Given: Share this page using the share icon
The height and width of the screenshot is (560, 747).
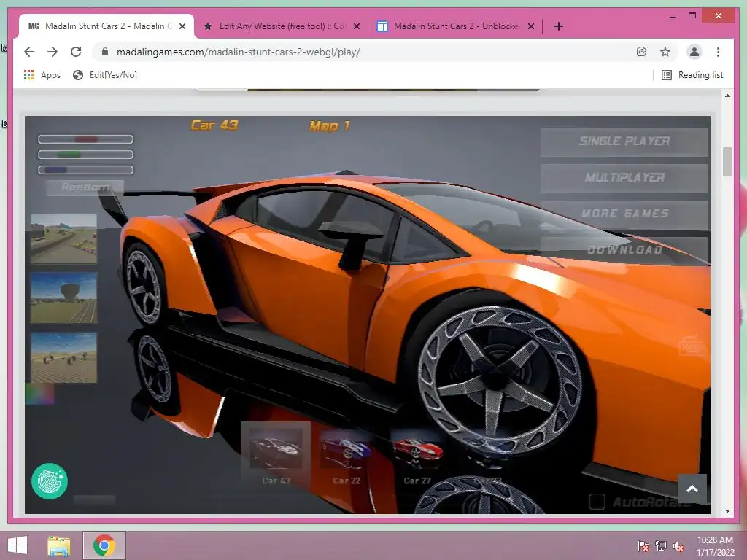Looking at the screenshot, I should pyautogui.click(x=642, y=52).
